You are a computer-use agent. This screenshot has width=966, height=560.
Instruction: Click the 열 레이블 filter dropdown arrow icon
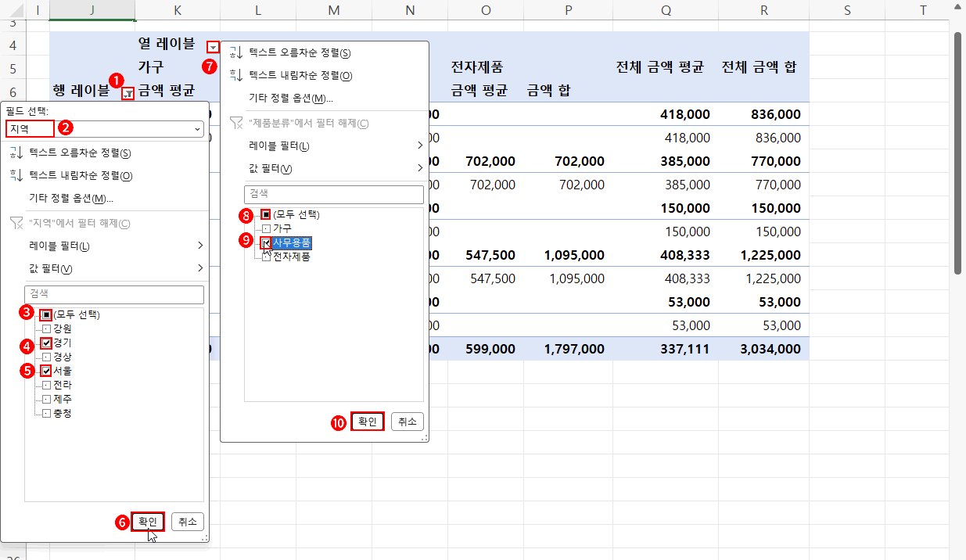212,45
